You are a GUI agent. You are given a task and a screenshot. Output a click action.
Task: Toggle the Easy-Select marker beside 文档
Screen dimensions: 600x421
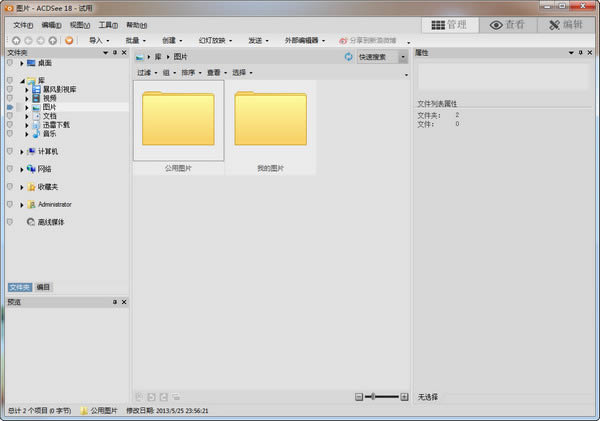click(10, 116)
